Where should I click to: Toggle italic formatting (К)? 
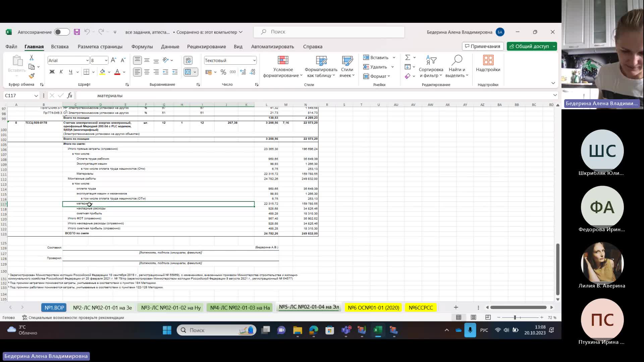[x=61, y=72]
